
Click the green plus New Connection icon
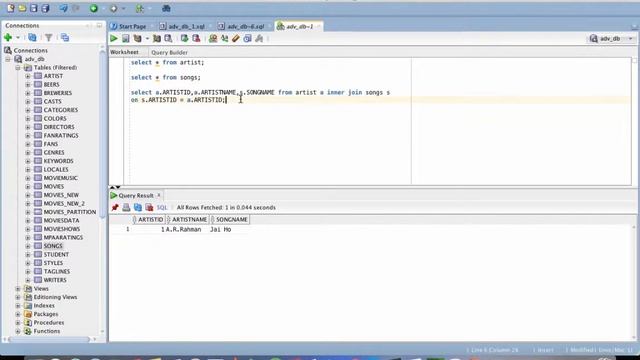point(8,38)
